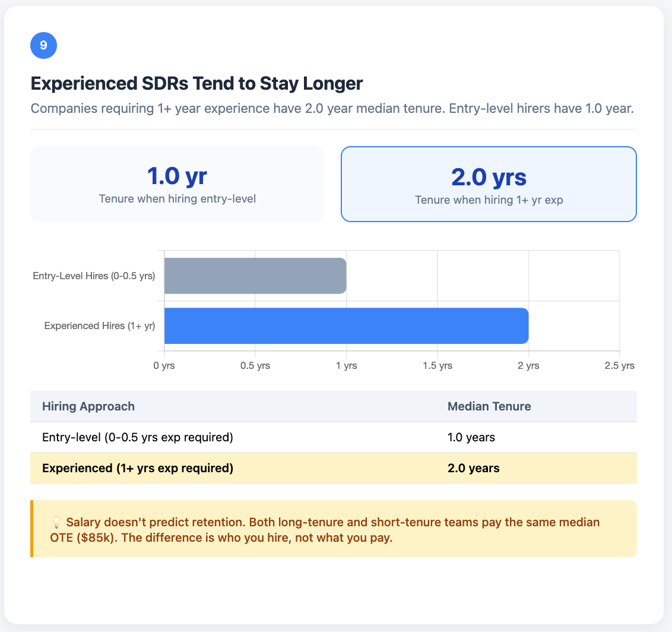The width and height of the screenshot is (672, 632).
Task: Click the 2.0 years cell in the table
Action: point(473,468)
